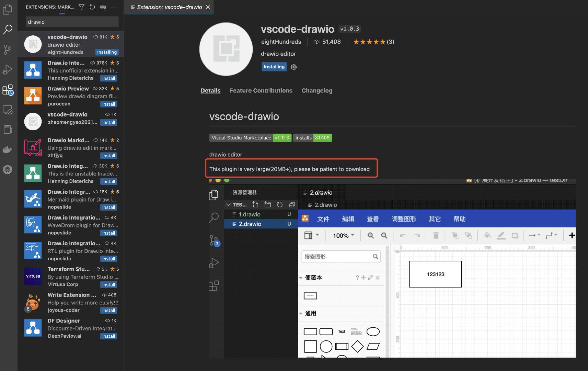Select the zhaomengyao2021 vscode-drawio extension icon

[x=33, y=121]
